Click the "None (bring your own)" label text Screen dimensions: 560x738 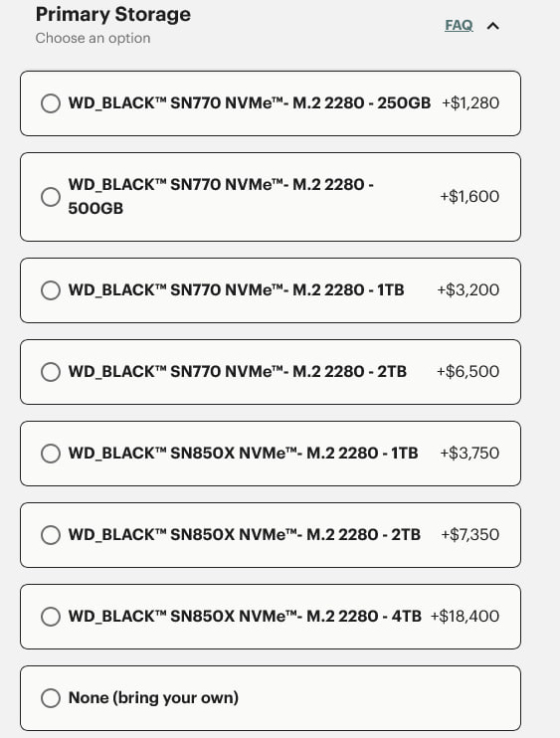click(153, 697)
